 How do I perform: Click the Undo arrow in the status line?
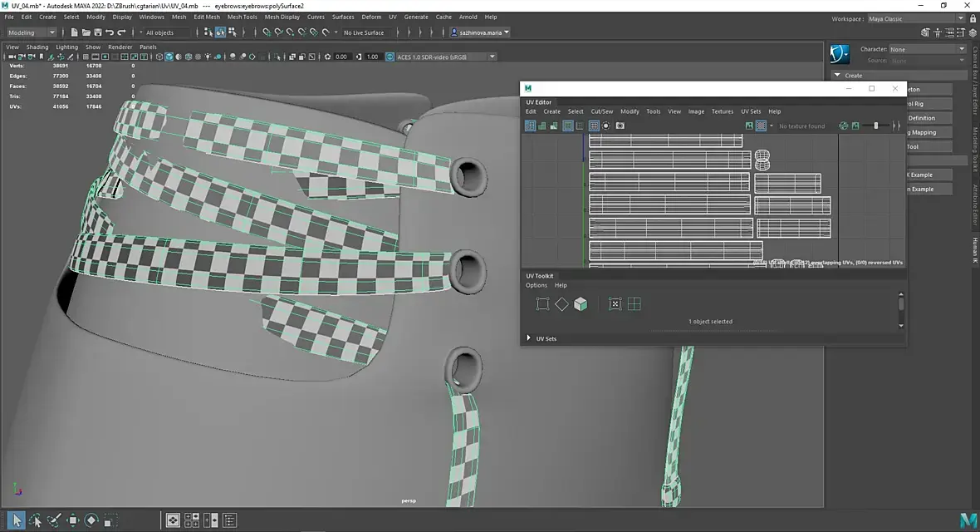click(x=110, y=32)
